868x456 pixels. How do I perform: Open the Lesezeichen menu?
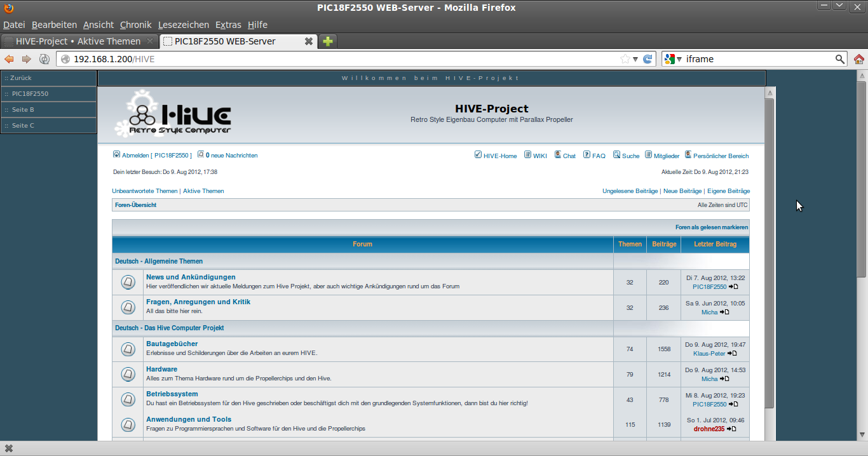pos(183,25)
